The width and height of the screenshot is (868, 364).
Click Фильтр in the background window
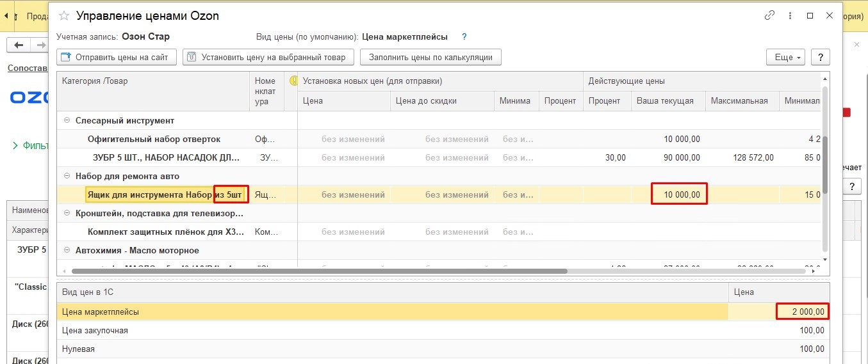coord(30,146)
